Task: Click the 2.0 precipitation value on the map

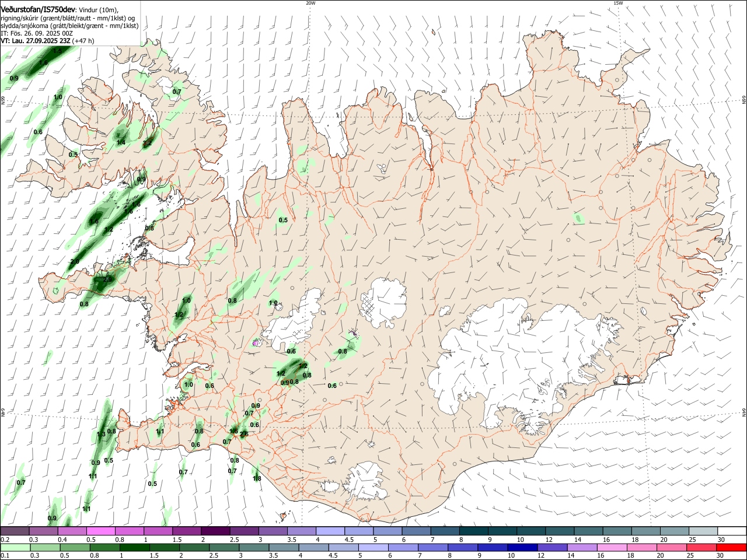Action: click(75, 261)
